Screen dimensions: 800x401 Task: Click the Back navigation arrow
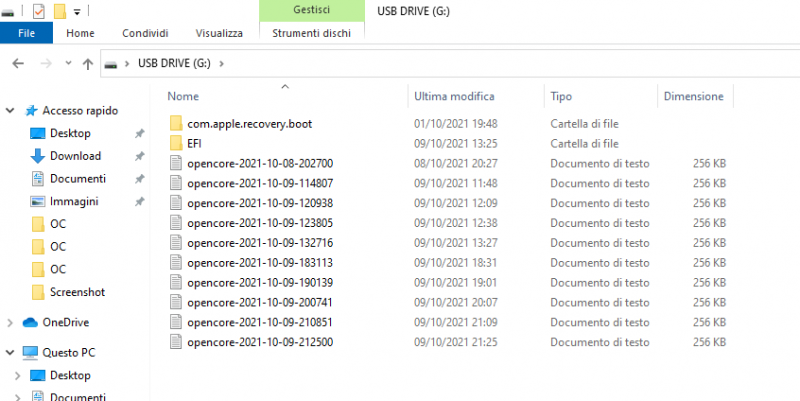[18, 64]
